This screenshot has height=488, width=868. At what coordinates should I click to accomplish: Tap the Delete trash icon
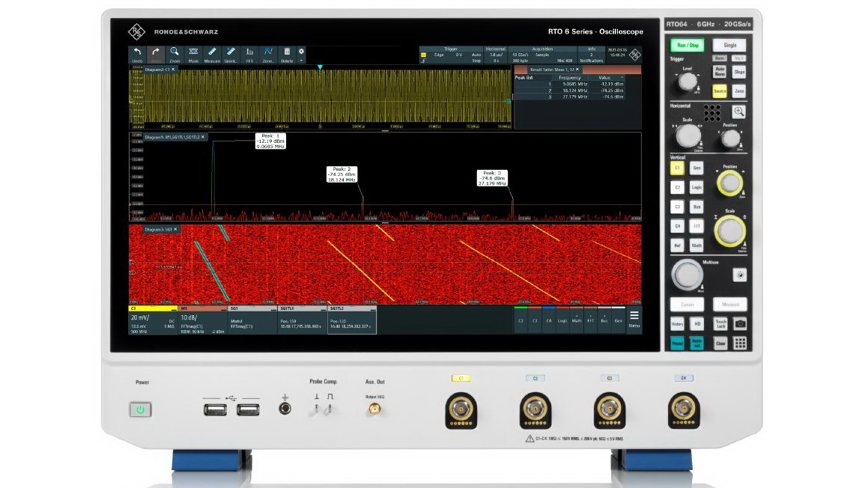pos(287,54)
